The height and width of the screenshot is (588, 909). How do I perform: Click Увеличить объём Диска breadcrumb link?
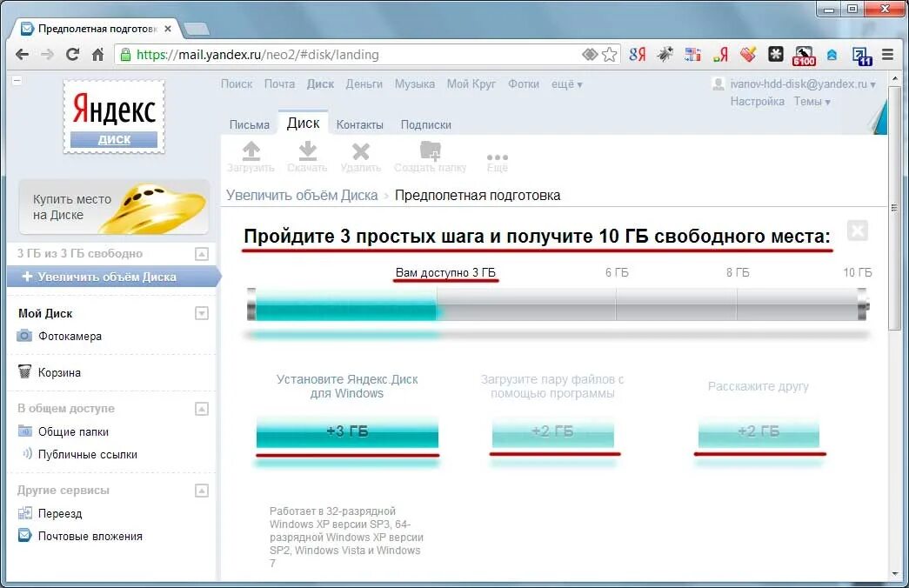point(302,196)
